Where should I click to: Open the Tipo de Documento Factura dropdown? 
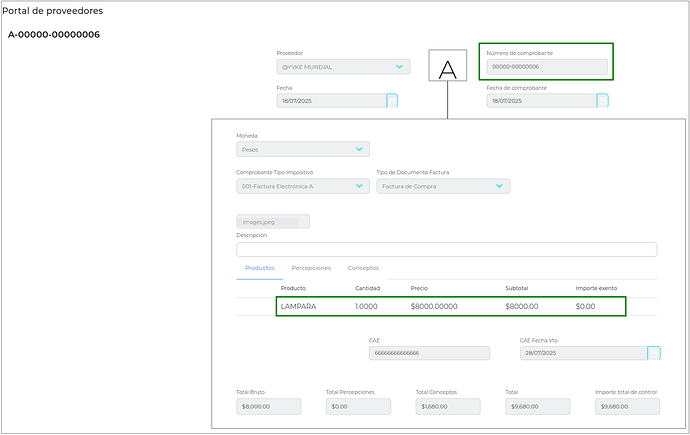499,186
